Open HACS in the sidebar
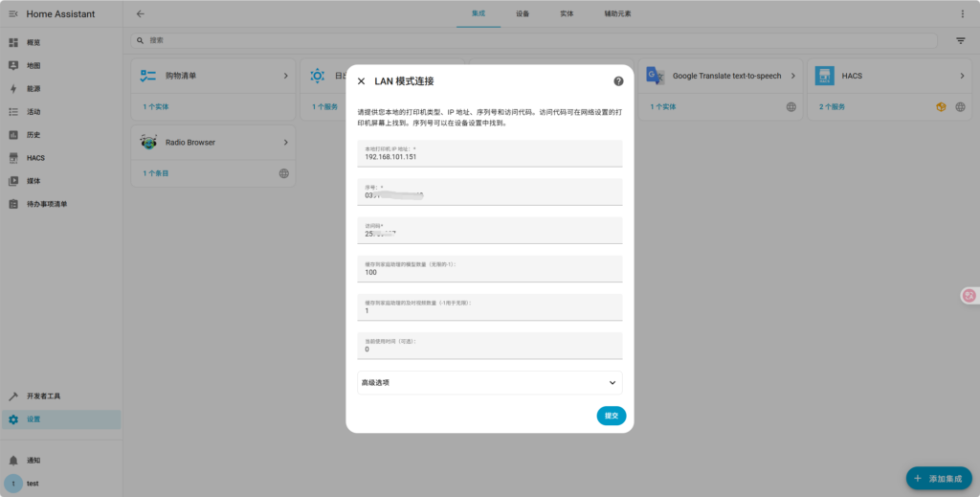980x497 pixels. pos(35,158)
